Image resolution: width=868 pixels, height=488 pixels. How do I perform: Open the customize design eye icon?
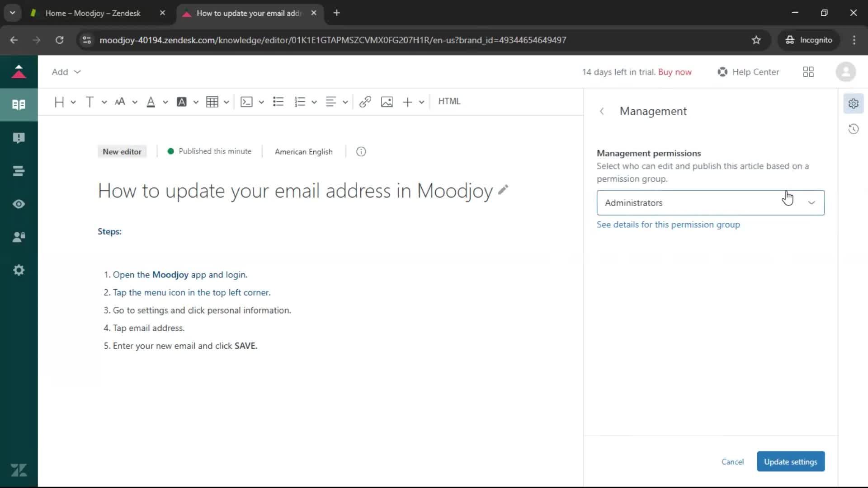coord(19,204)
